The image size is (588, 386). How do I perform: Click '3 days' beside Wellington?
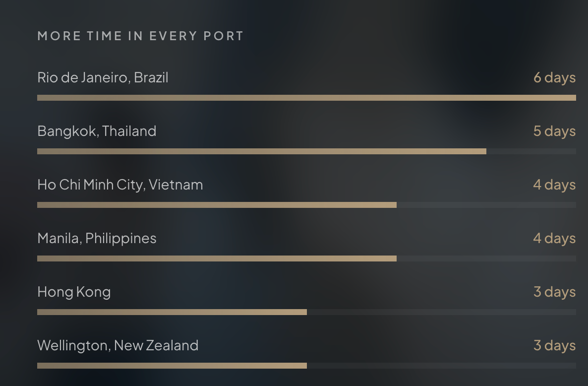click(x=555, y=345)
